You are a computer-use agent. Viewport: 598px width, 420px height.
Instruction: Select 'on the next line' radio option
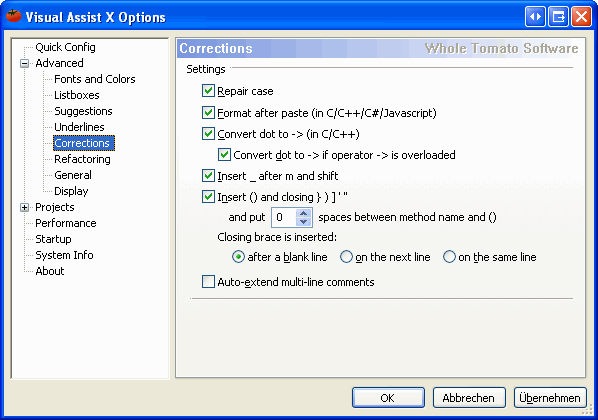pyautogui.click(x=346, y=257)
